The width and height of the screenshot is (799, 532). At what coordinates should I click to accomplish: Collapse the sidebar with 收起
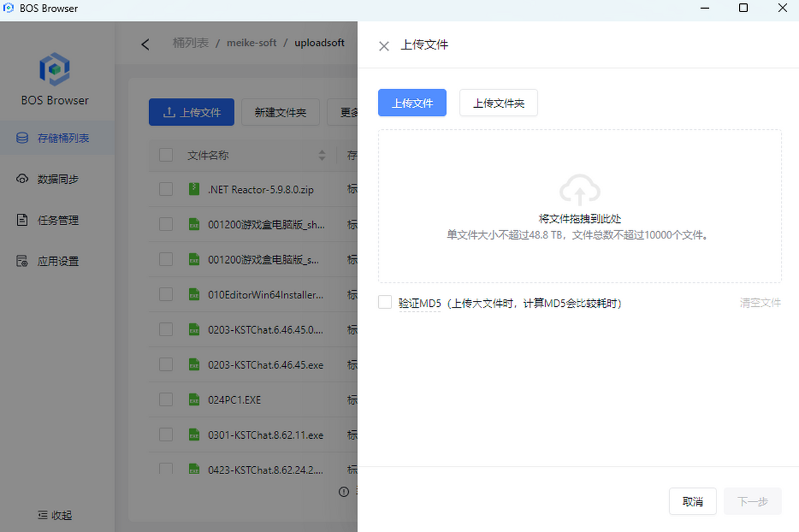tap(55, 515)
